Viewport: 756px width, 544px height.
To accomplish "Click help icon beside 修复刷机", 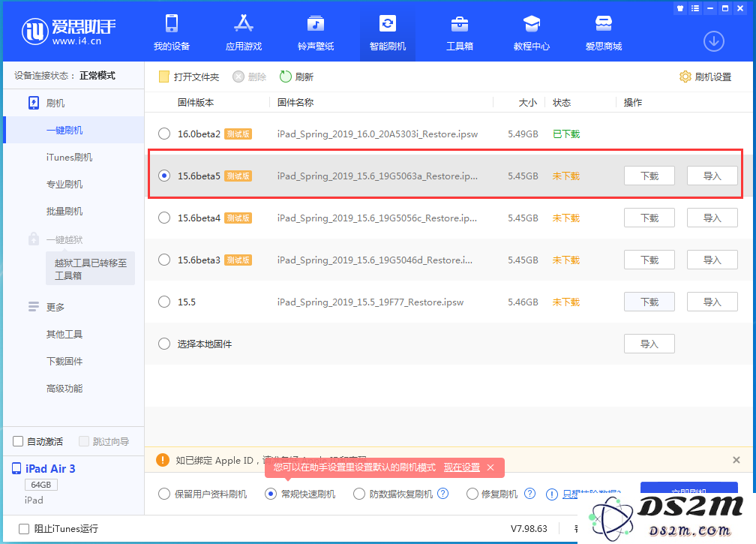I will click(529, 494).
